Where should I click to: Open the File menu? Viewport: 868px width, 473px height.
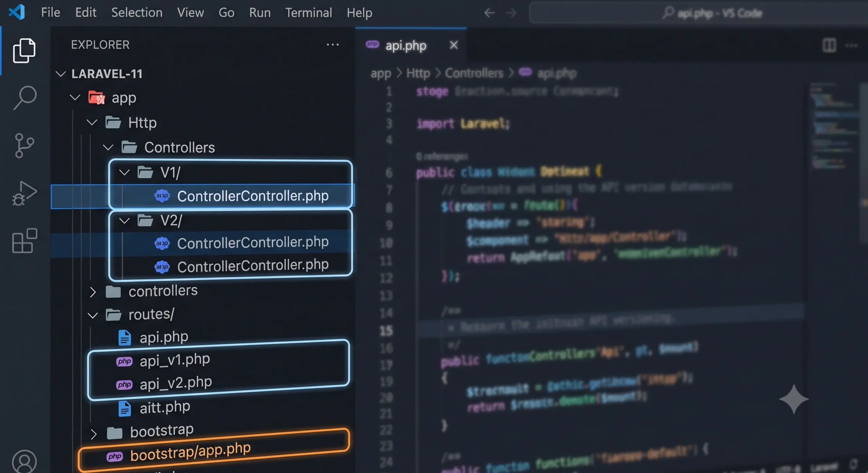point(51,13)
